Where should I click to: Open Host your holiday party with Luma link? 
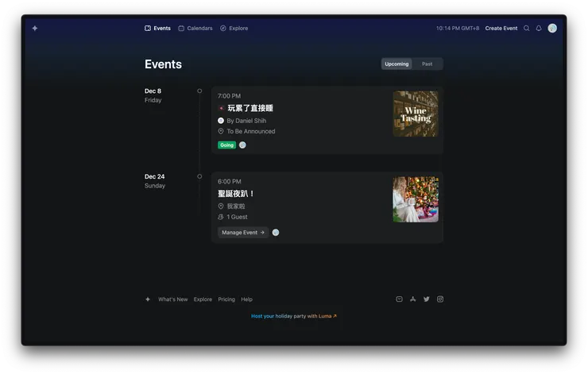click(x=294, y=316)
